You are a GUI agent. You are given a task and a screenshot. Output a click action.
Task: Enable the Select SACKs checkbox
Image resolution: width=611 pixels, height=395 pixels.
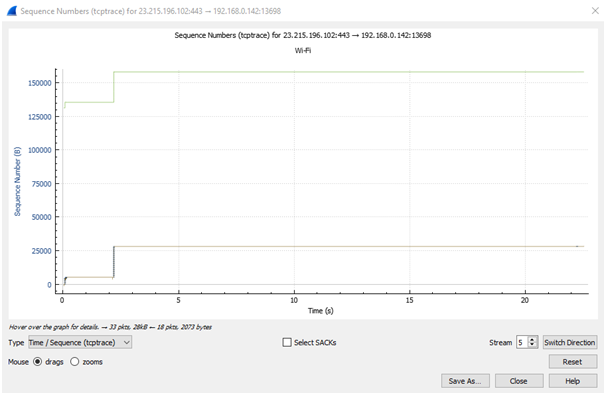tap(287, 342)
